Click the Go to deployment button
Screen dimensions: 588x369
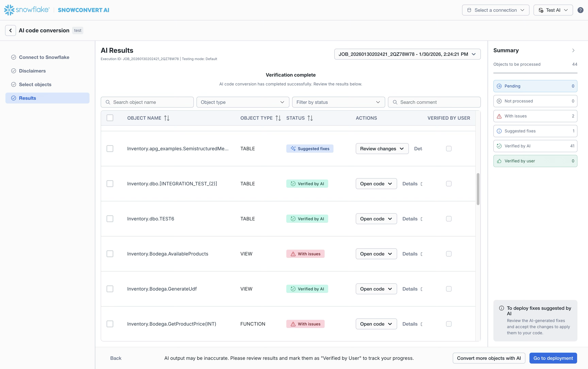coord(553,358)
